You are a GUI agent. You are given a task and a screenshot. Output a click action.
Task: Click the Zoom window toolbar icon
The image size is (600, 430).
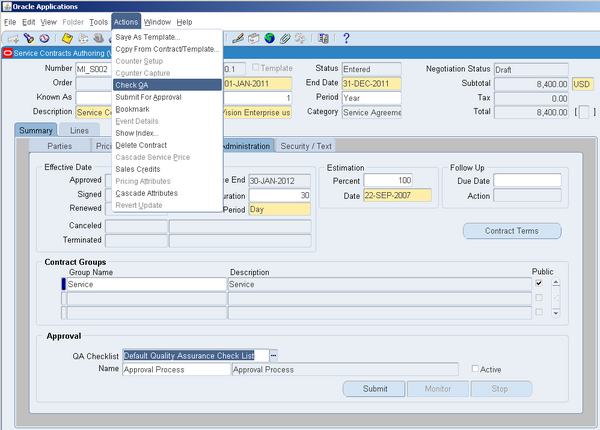coord(253,38)
